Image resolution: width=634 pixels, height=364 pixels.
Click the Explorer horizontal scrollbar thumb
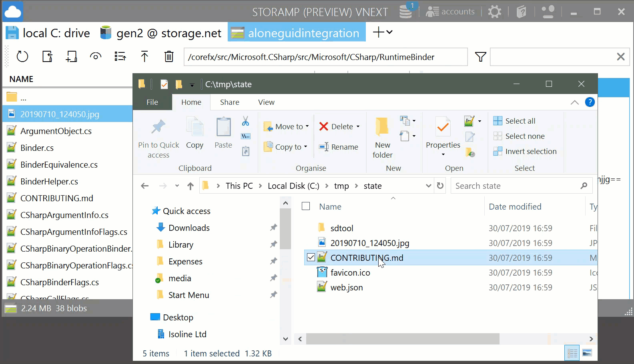(x=403, y=339)
